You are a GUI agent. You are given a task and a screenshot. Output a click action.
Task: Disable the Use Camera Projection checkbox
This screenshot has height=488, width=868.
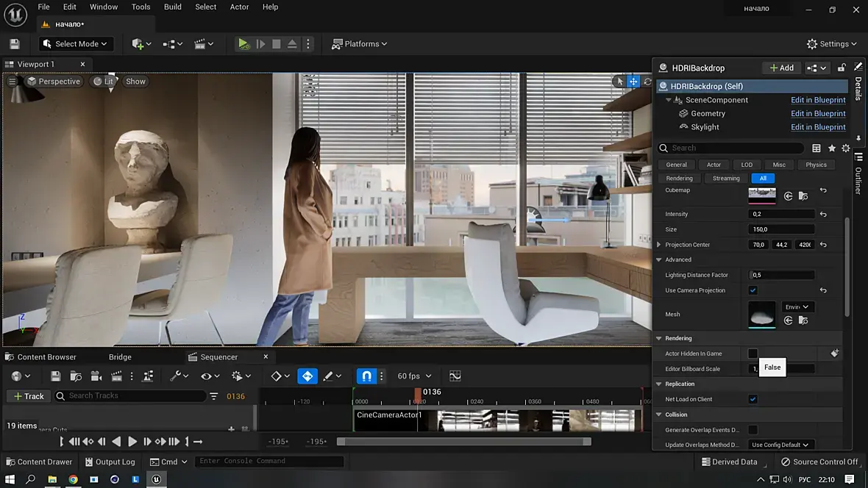tap(753, 290)
